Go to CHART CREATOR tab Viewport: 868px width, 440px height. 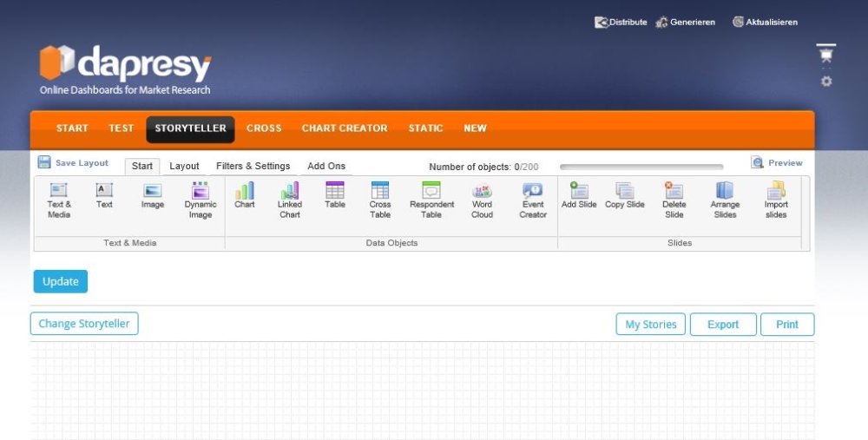tap(345, 128)
